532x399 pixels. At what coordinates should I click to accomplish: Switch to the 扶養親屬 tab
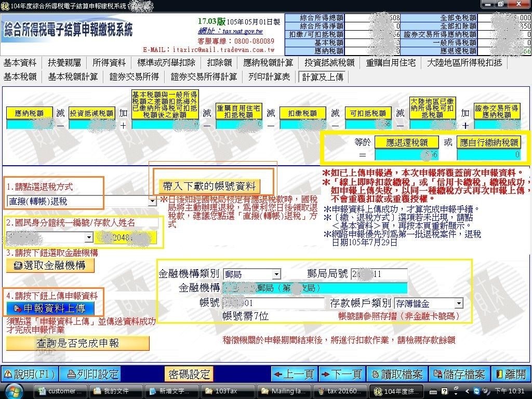coord(64,63)
